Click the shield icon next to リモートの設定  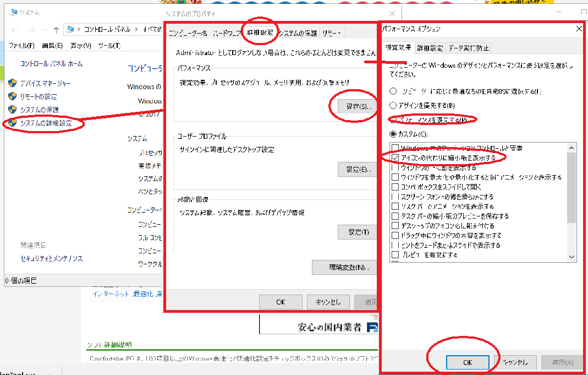12,96
